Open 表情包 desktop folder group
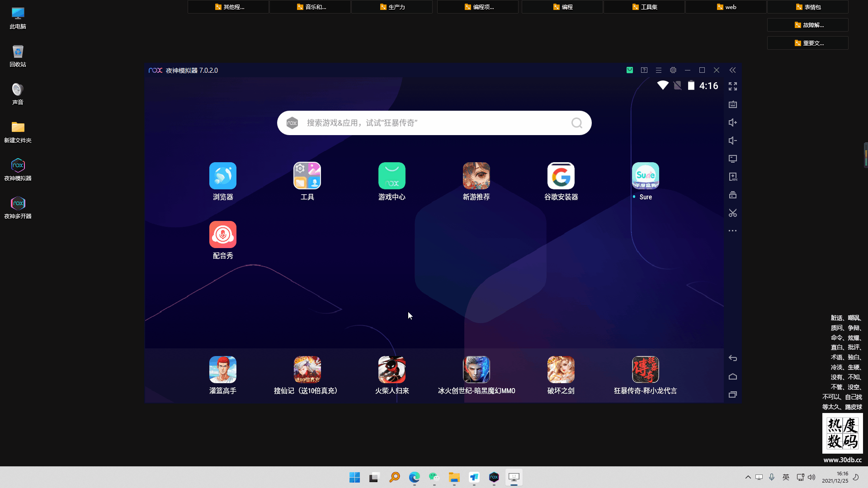868x488 pixels. click(x=808, y=7)
